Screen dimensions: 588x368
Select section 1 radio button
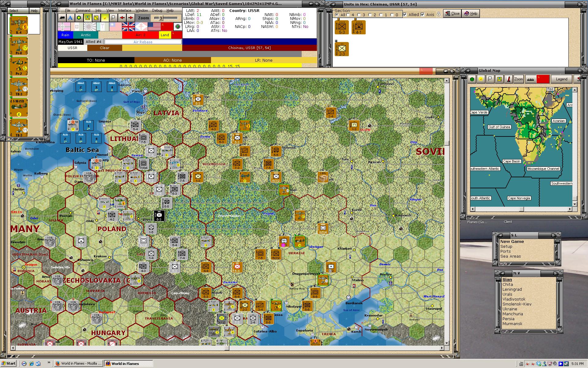point(381,15)
